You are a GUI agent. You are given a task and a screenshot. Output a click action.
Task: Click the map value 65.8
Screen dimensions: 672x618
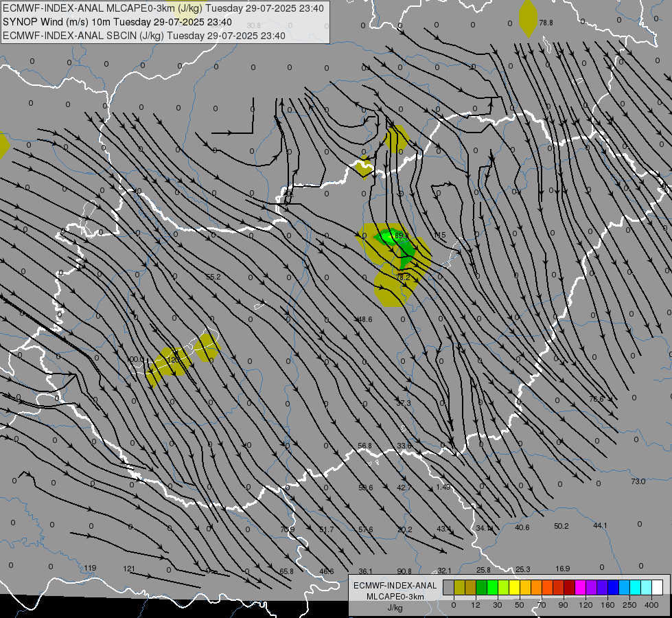tap(287, 572)
